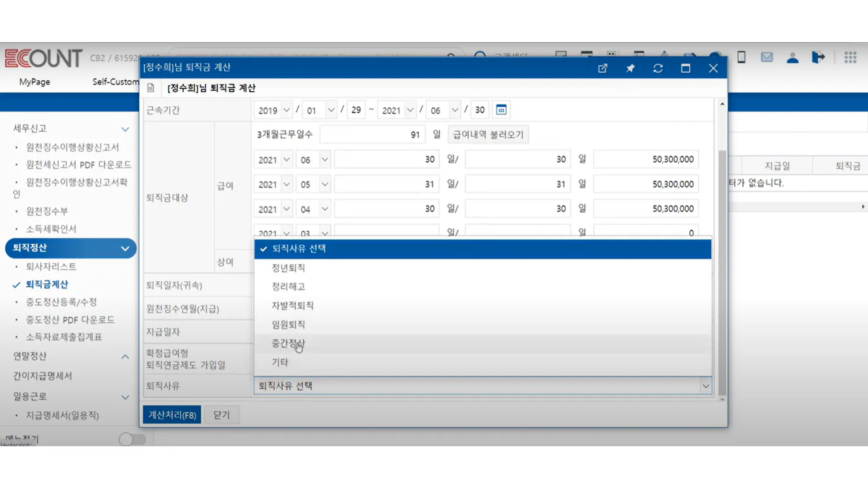The height and width of the screenshot is (488, 868).
Task: Open the end month 06 dropdown in 근속기간
Action: point(443,110)
